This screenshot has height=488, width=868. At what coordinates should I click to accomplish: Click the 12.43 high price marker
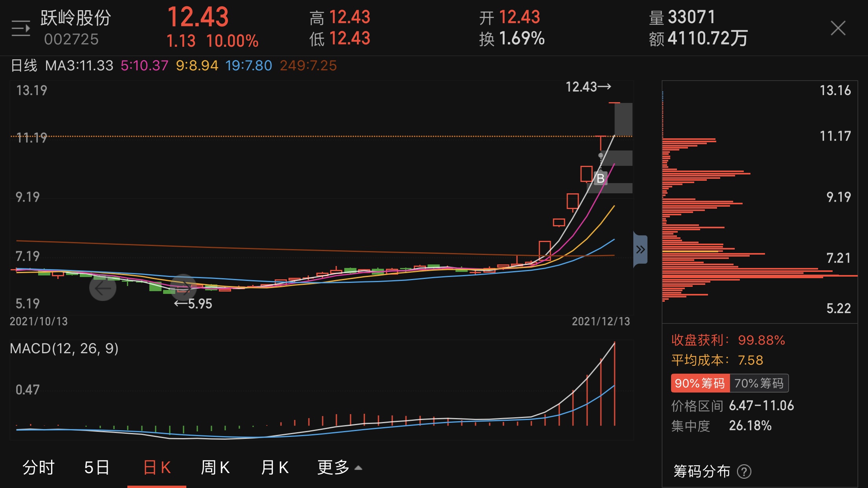[x=588, y=87]
